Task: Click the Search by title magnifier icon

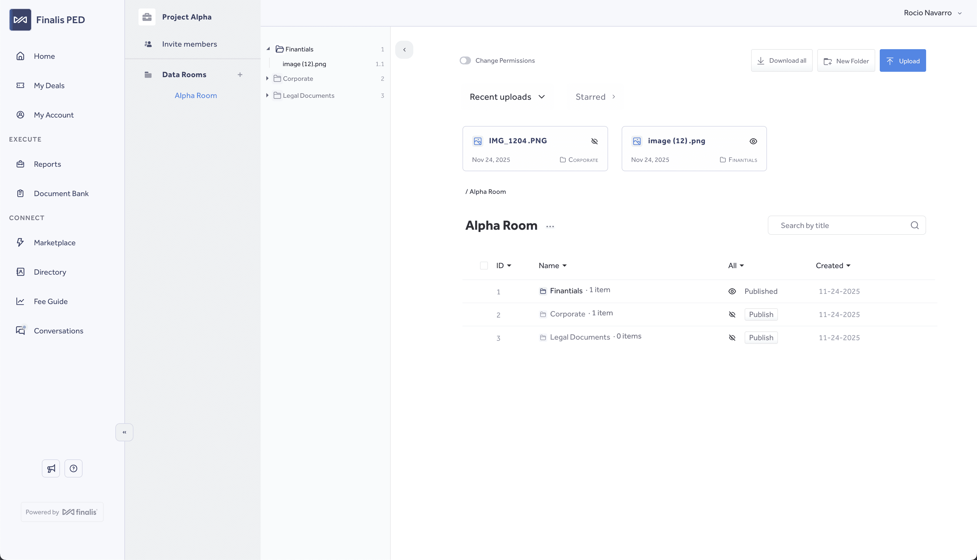Action: click(915, 225)
